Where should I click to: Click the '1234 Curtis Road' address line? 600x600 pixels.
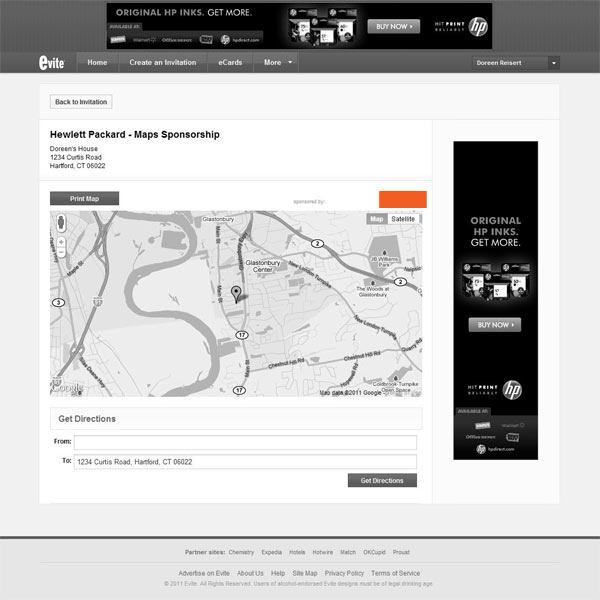[76, 157]
